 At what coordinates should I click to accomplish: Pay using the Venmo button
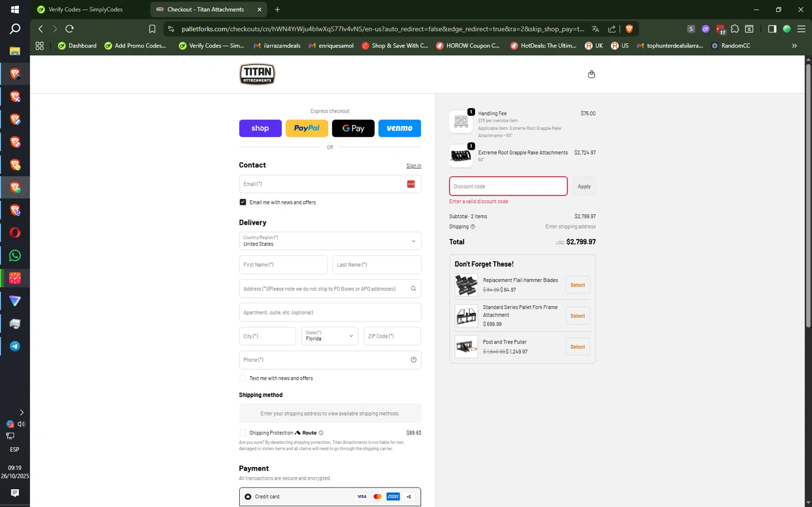click(x=400, y=128)
